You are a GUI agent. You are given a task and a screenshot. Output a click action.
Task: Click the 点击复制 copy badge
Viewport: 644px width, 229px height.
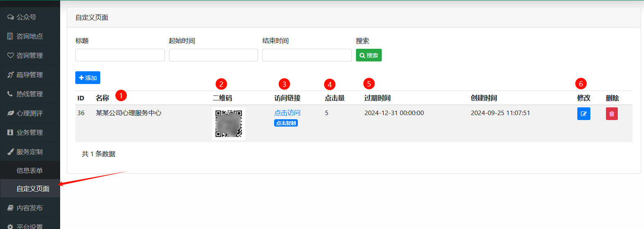286,123
